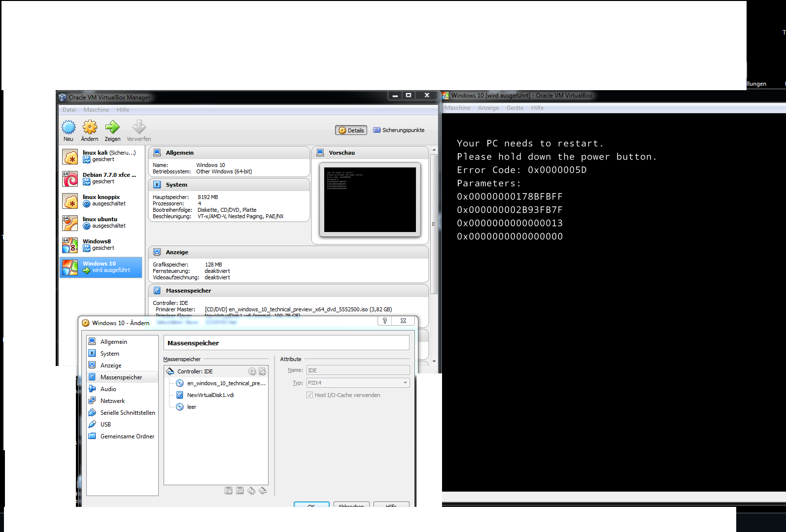Click 'Your PC needs to restart.' text
786x532 pixels.
click(530, 143)
